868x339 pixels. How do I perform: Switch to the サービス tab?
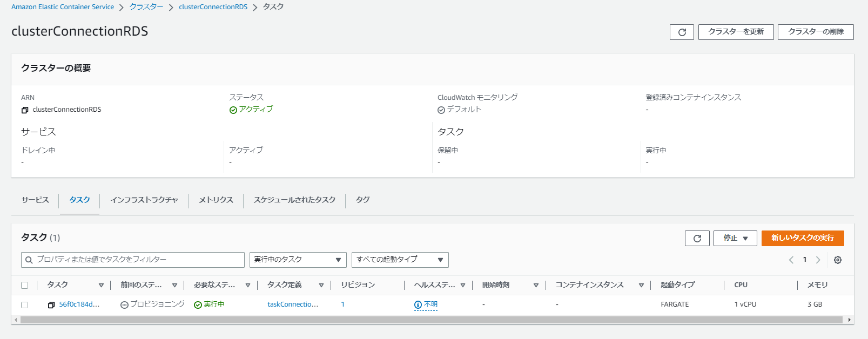coord(35,200)
